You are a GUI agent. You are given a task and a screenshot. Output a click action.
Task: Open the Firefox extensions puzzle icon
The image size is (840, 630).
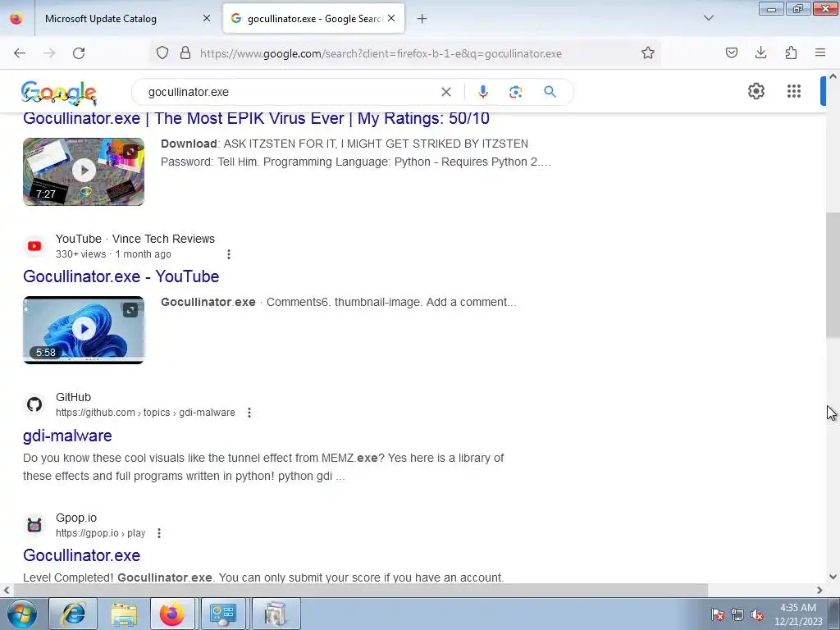[x=791, y=53]
